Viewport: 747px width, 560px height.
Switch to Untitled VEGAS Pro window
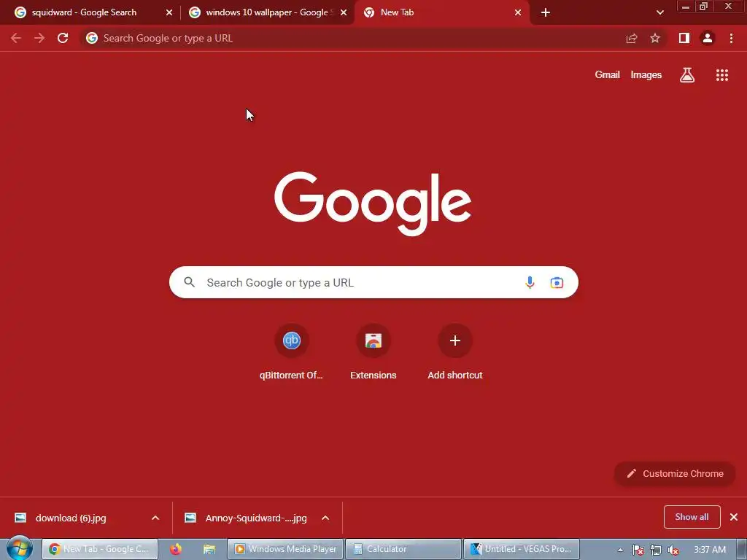tap(521, 549)
